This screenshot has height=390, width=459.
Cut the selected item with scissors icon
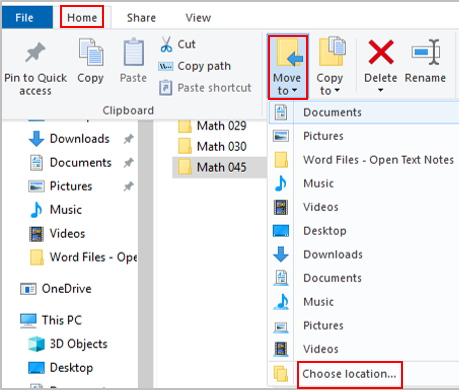click(177, 44)
